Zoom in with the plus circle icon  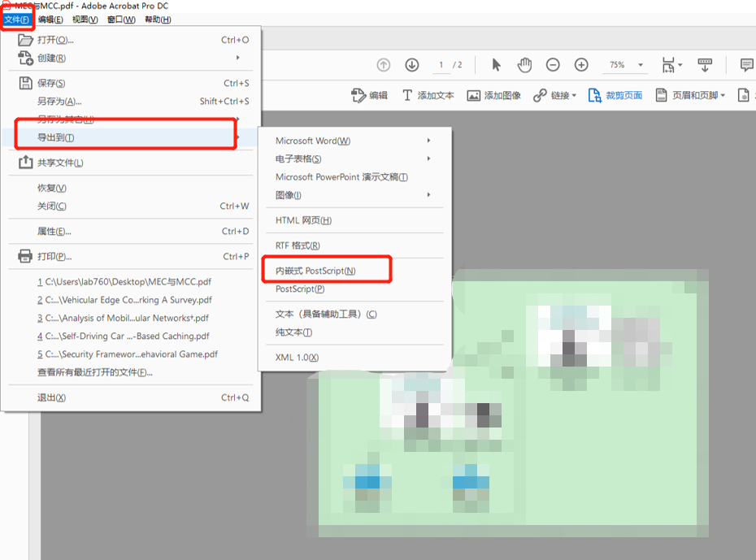pos(581,64)
